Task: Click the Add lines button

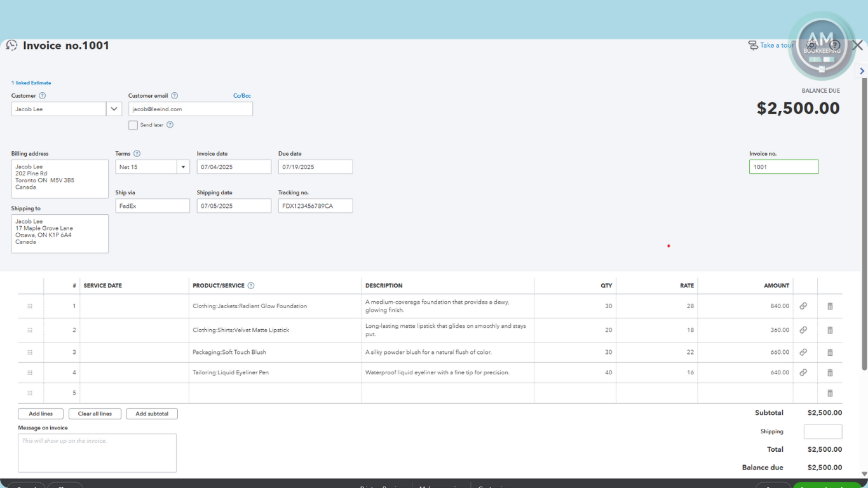Action: 41,414
